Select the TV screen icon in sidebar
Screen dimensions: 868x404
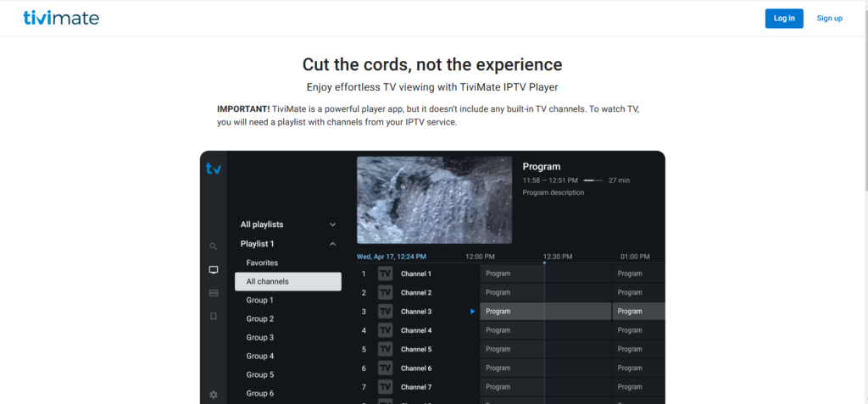(213, 269)
